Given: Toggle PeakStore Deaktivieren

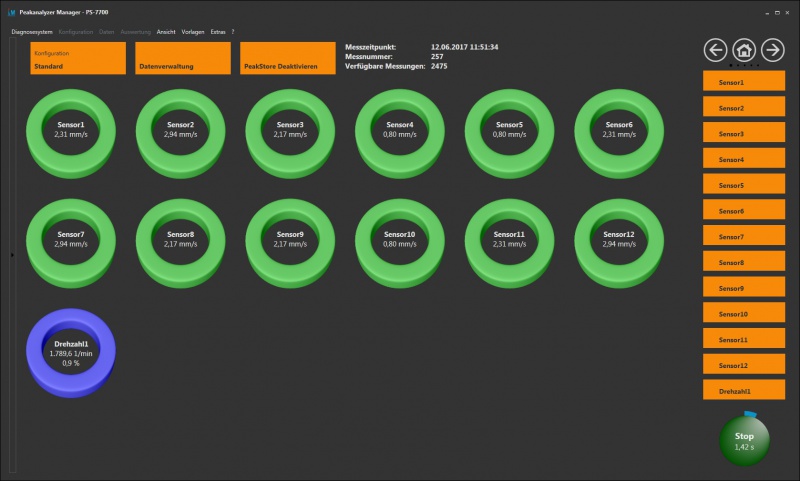Looking at the screenshot, I should (x=288, y=59).
